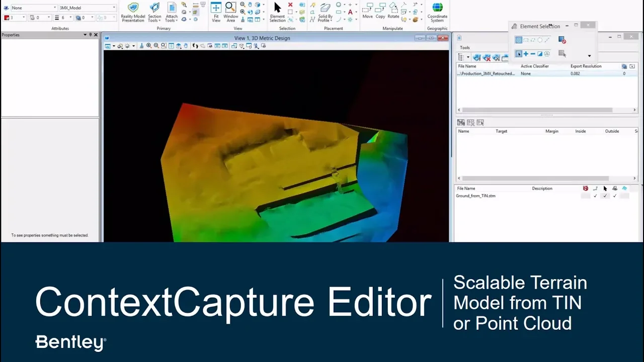
Task: Open the Properties panel options arrow
Action: point(85,35)
